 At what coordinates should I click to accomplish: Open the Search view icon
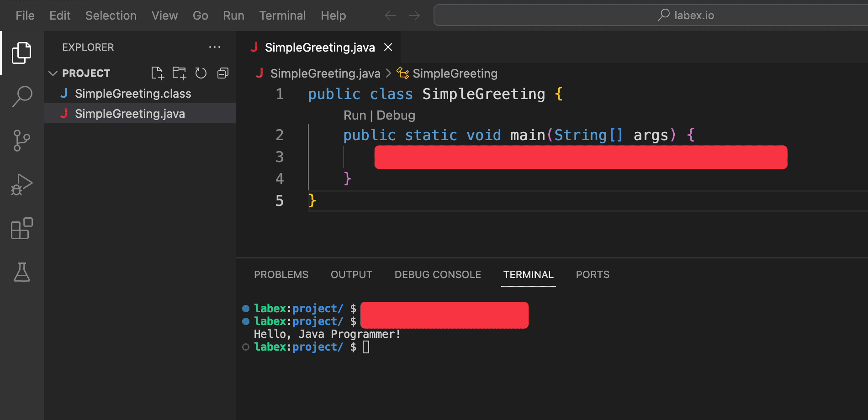click(21, 96)
